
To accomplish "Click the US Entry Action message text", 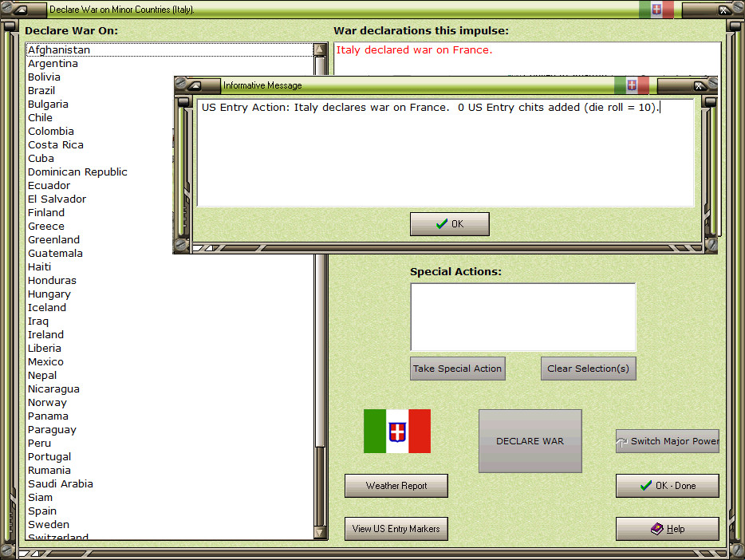I will point(431,108).
